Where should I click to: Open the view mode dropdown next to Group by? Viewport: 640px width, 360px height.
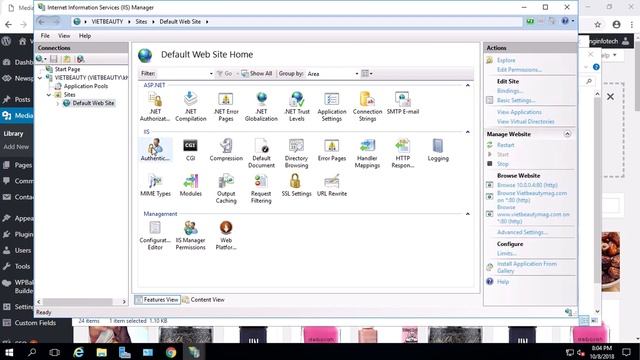pyautogui.click(x=367, y=73)
